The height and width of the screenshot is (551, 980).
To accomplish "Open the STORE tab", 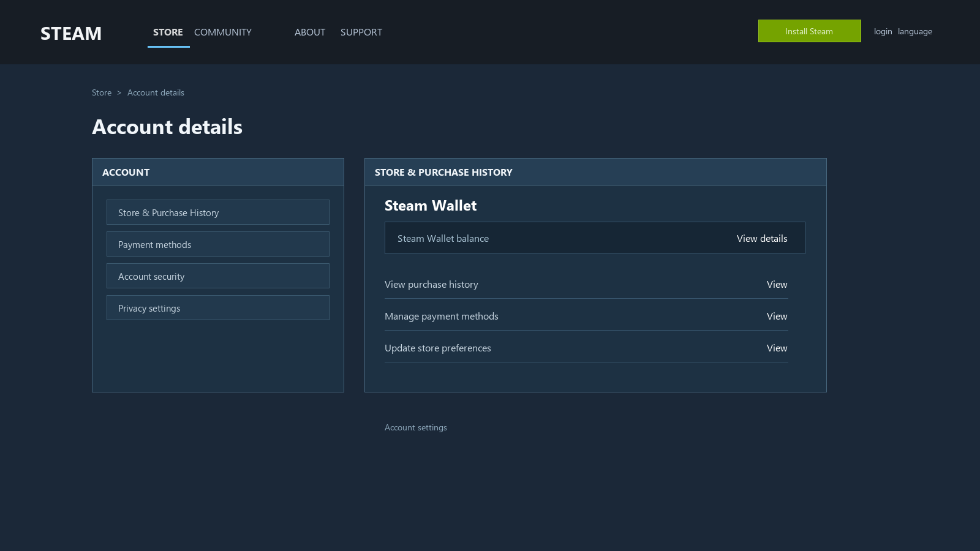I will [168, 32].
